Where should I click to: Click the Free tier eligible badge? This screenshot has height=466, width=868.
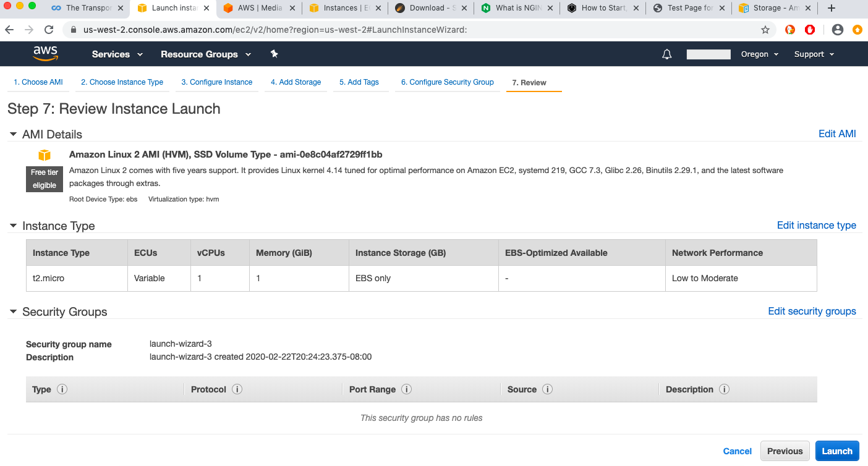45,179
